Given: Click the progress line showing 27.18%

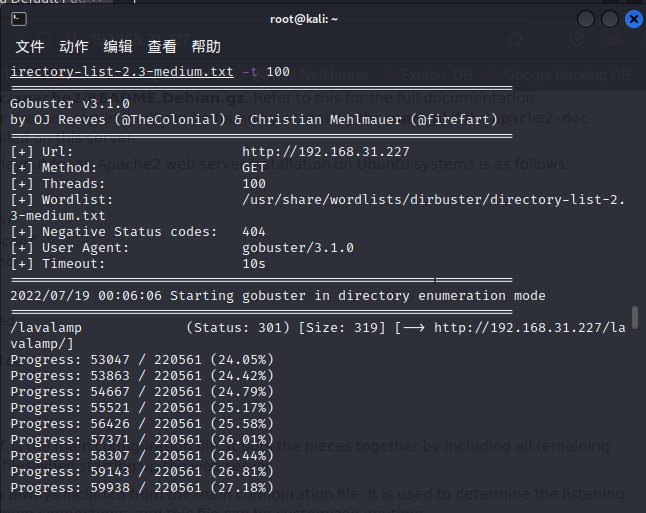Looking at the screenshot, I should point(142,487).
